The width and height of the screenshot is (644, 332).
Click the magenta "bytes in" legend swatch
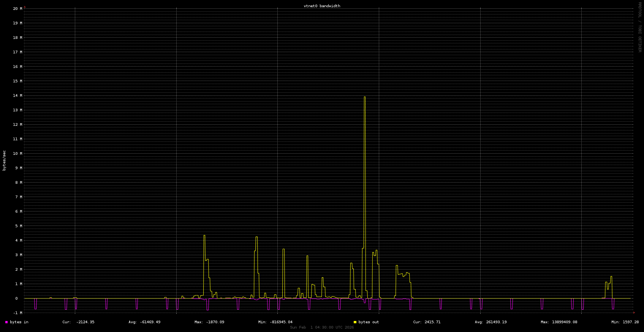(6, 322)
